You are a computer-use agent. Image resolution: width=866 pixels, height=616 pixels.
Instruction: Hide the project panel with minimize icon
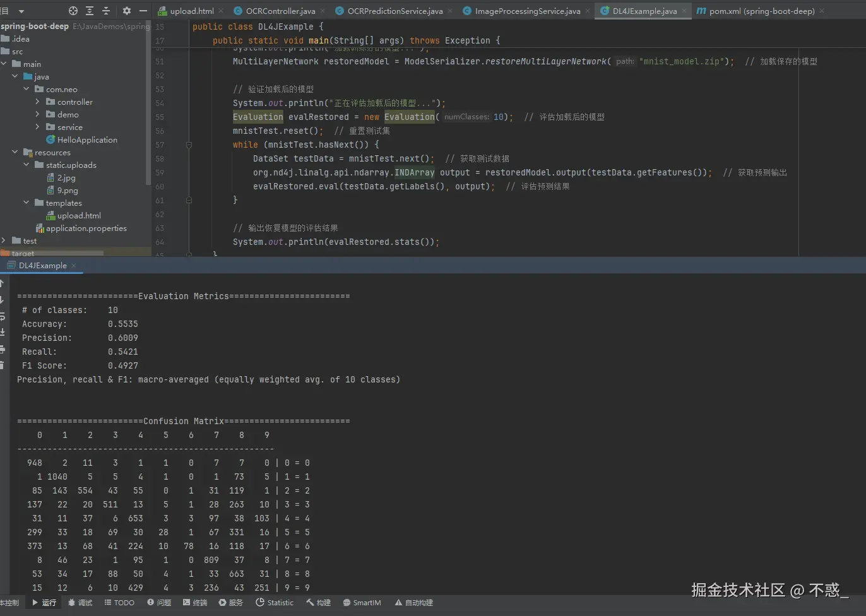[143, 11]
